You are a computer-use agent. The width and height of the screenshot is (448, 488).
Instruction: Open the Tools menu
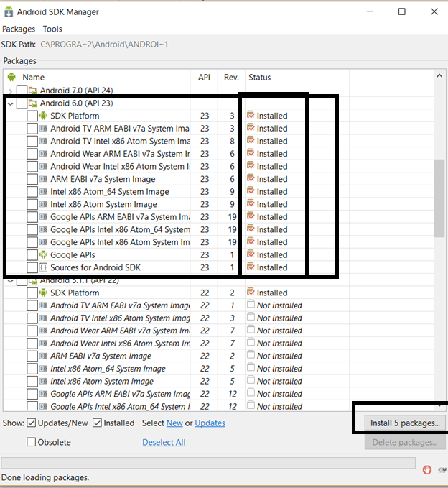[x=52, y=29]
